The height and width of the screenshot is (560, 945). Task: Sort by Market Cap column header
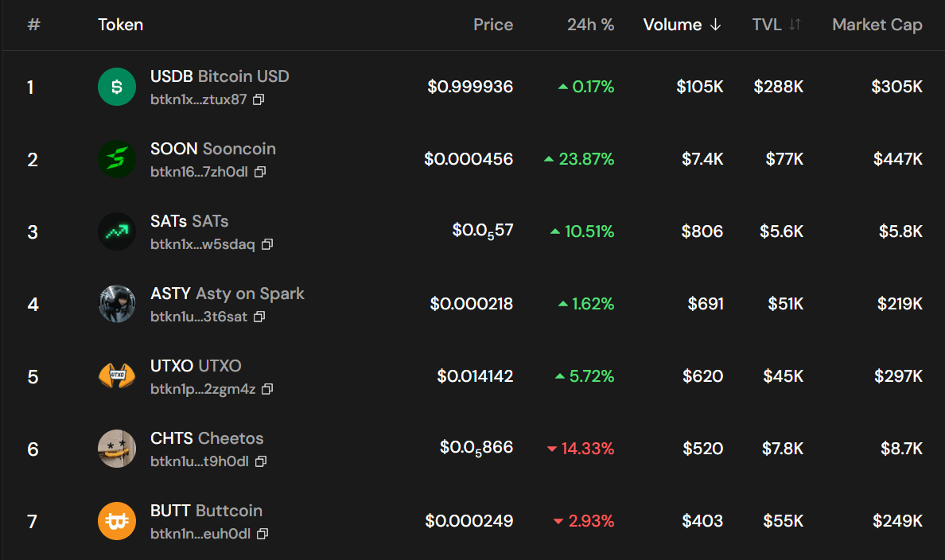click(x=877, y=25)
